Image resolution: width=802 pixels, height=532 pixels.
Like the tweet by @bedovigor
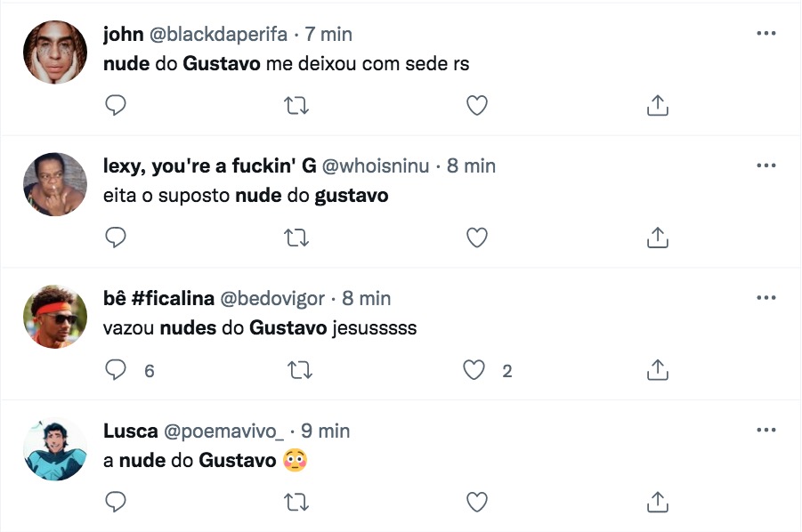click(x=475, y=370)
